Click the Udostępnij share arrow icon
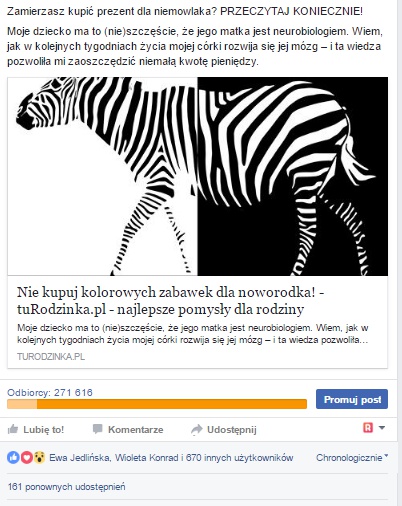The height and width of the screenshot is (506, 402). coord(197,429)
